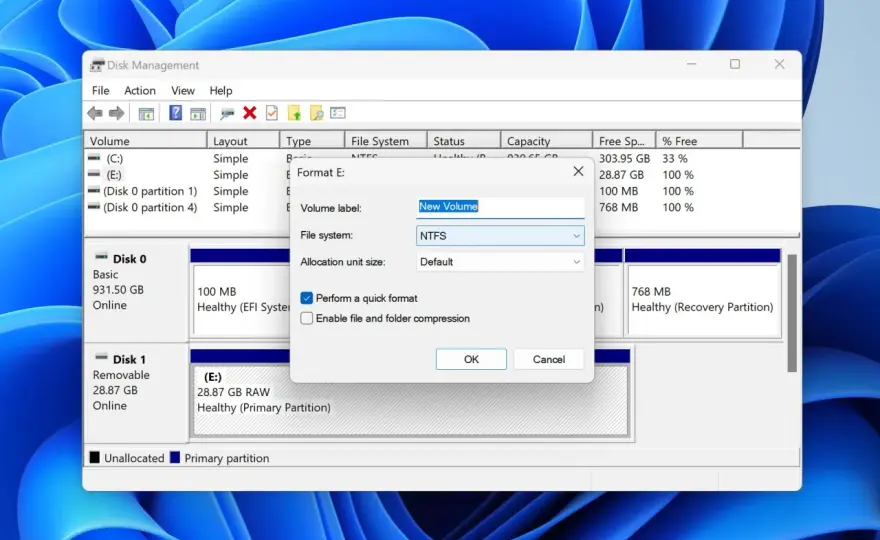
Task: Close the Format E: dialog
Action: tap(578, 172)
